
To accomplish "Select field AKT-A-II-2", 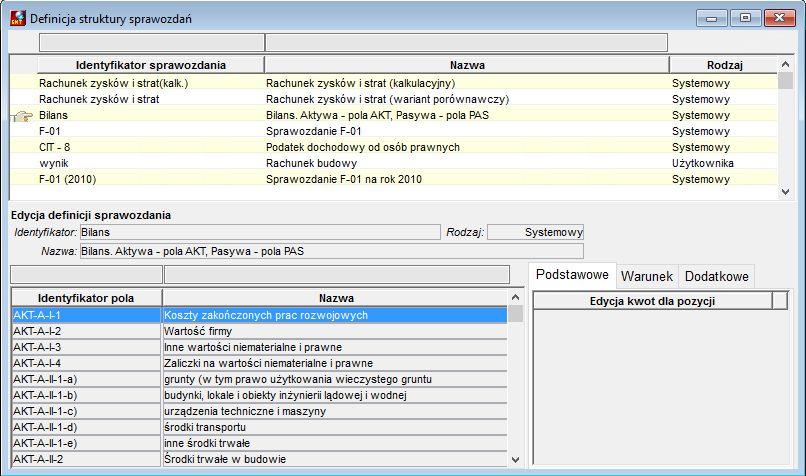I will click(x=86, y=459).
